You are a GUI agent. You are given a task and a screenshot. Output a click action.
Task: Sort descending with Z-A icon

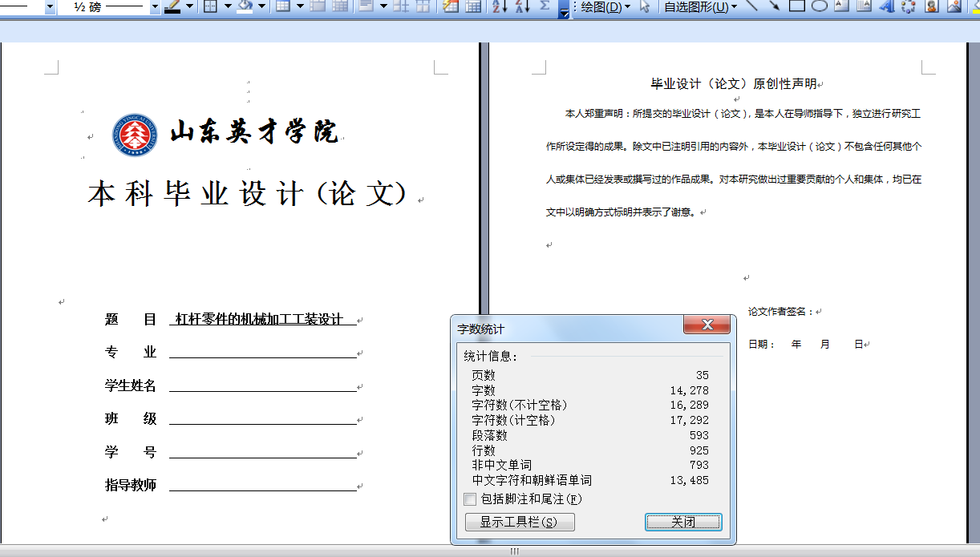523,6
